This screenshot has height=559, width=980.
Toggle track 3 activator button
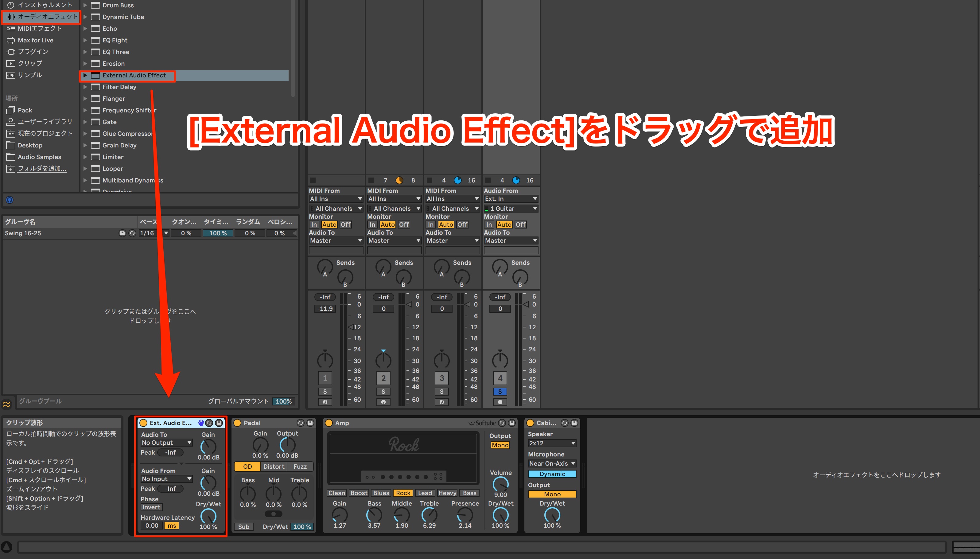442,378
